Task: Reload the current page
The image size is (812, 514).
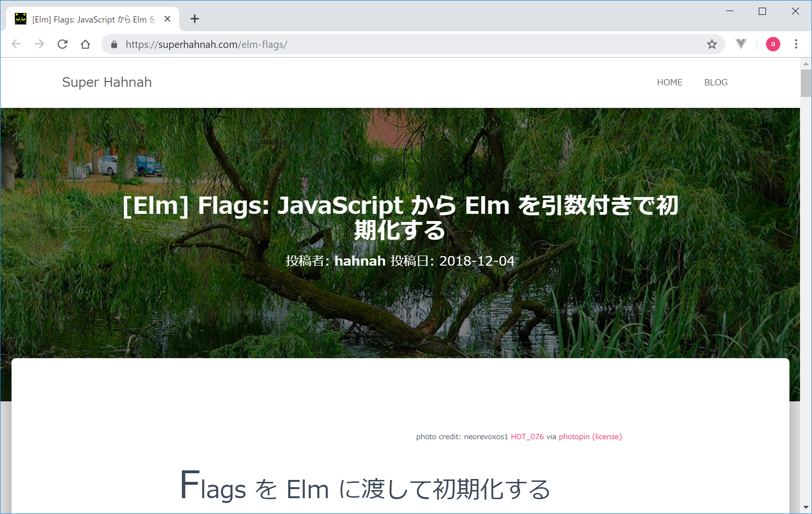Action: pyautogui.click(x=62, y=44)
